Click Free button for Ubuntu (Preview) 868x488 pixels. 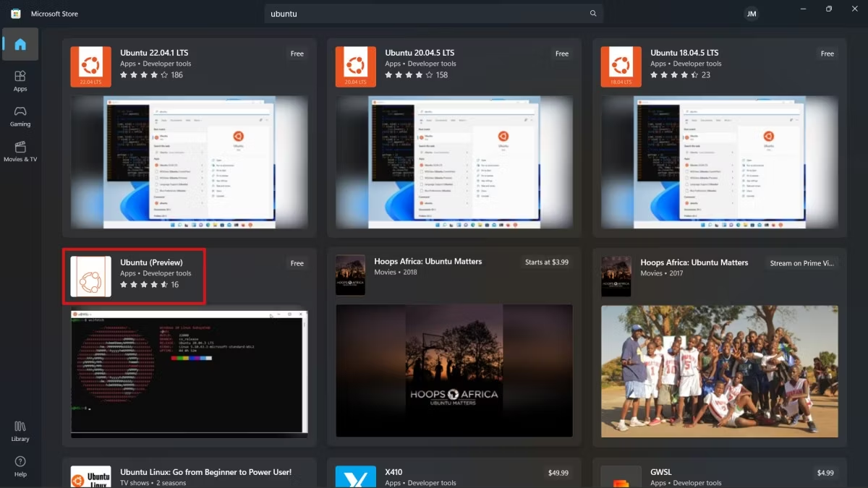(297, 263)
